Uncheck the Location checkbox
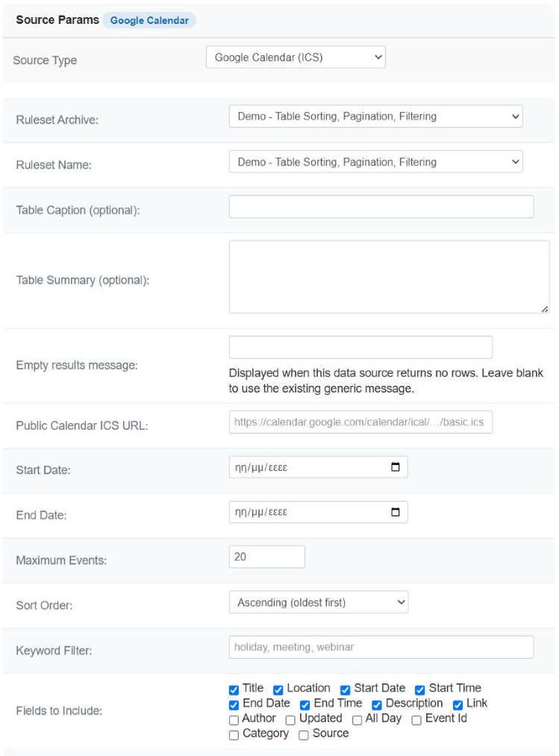 [x=278, y=690]
